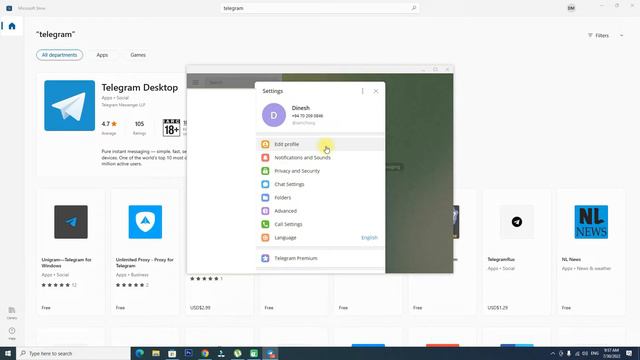The width and height of the screenshot is (640, 360).
Task: Open the NL News app icon in Store
Action: tap(591, 222)
